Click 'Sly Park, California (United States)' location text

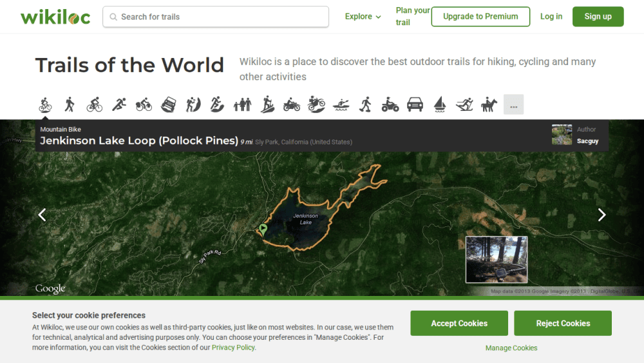tap(303, 142)
